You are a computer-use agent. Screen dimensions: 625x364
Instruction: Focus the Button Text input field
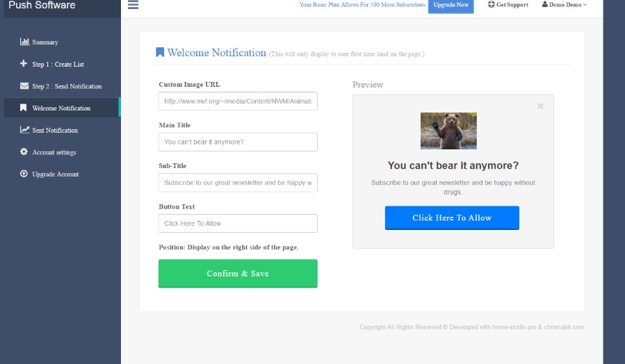click(x=238, y=224)
